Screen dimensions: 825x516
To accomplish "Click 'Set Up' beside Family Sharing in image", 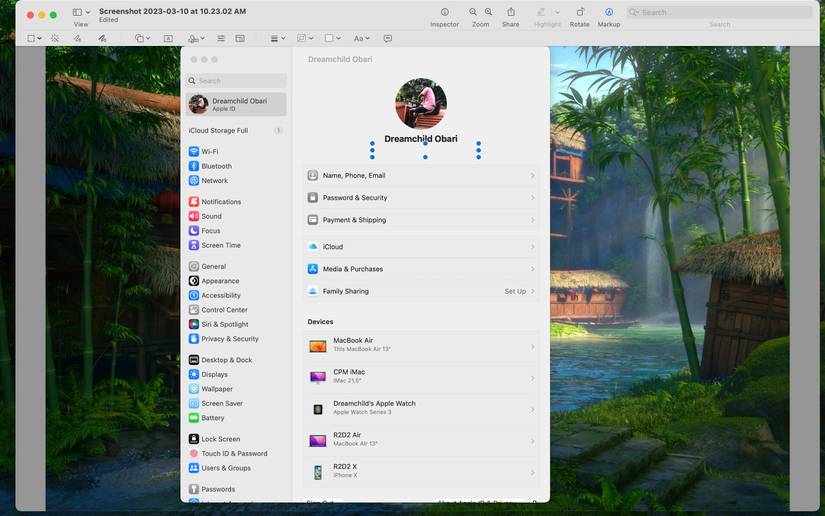I will [515, 291].
